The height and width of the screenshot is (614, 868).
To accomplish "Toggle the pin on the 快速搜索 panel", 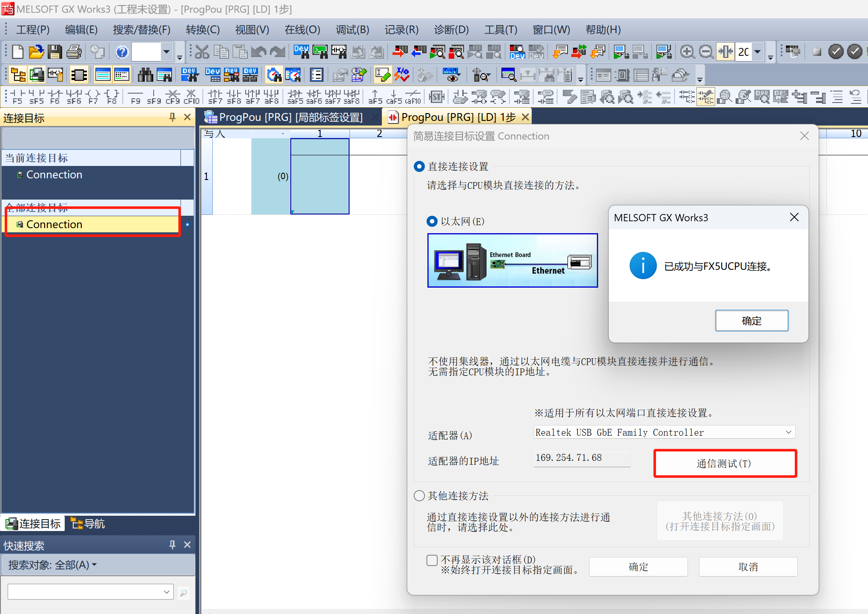I will pos(172,545).
